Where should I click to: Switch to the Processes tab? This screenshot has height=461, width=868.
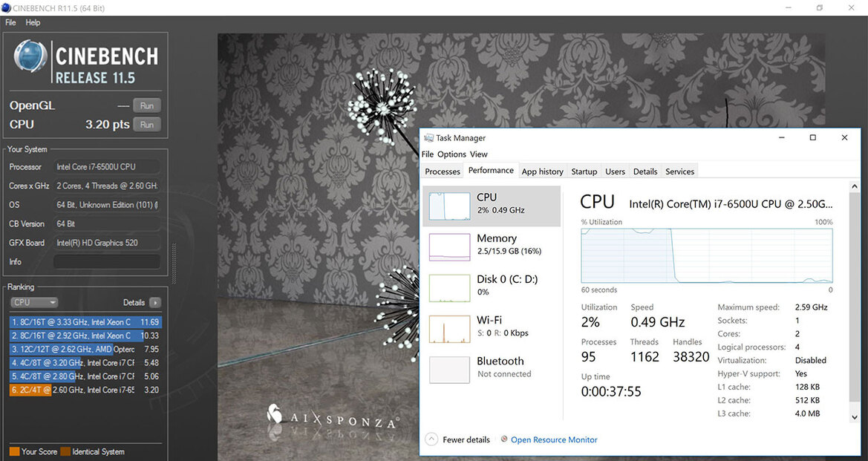[443, 171]
